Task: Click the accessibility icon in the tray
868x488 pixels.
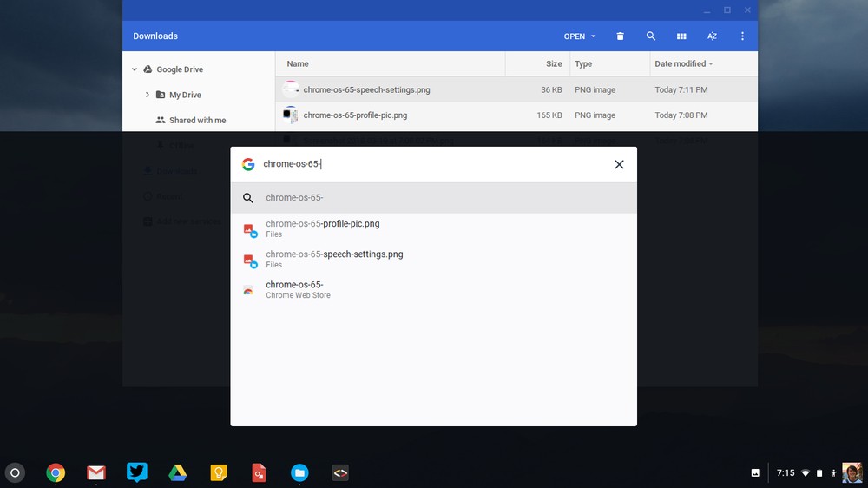Action: 833,472
